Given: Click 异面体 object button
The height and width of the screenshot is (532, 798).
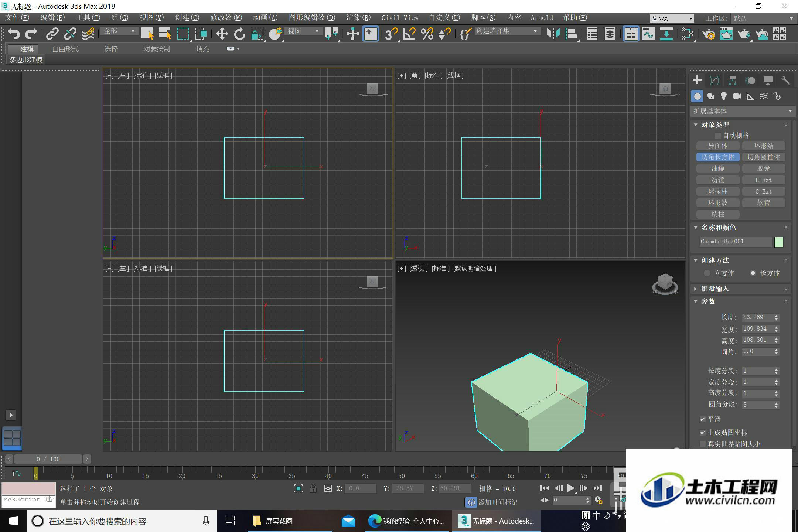Looking at the screenshot, I should pyautogui.click(x=718, y=146).
